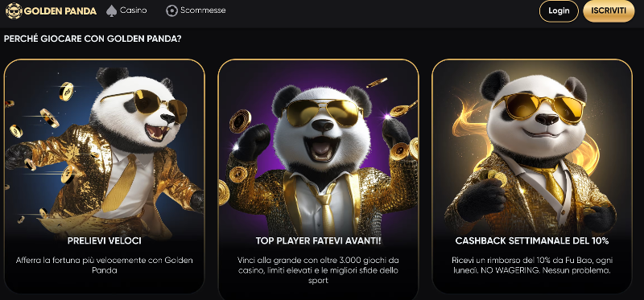Click the 'Ricevi un rimborso del 10%' text
Viewport: 644px width, 300px height.
532,265
